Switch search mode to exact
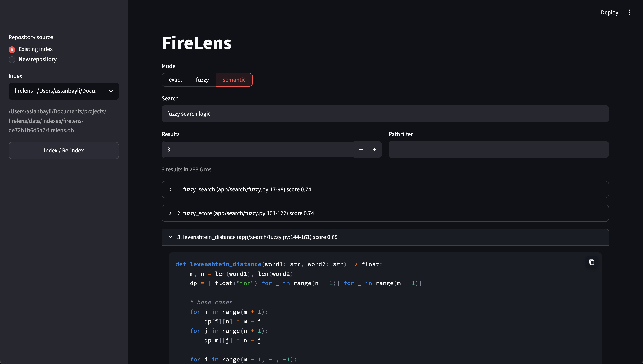Viewport: 643px width, 364px height. tap(175, 80)
